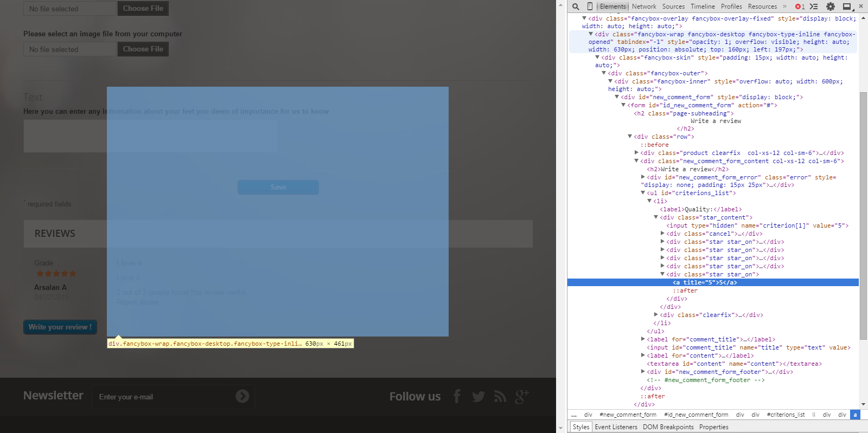Viewport: 868px width, 433px height.
Task: Open DevTools settings gear
Action: point(831,7)
